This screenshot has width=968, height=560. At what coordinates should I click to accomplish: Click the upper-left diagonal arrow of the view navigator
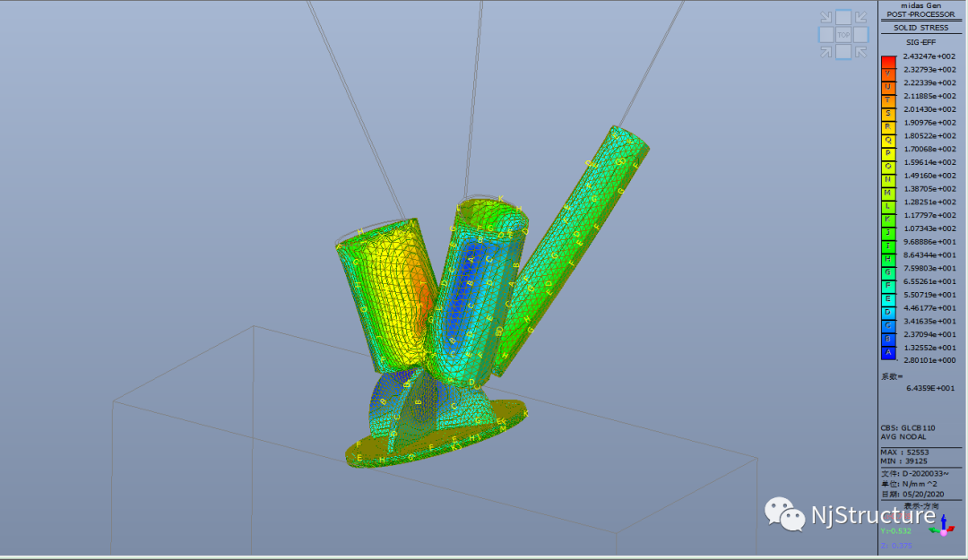826,17
